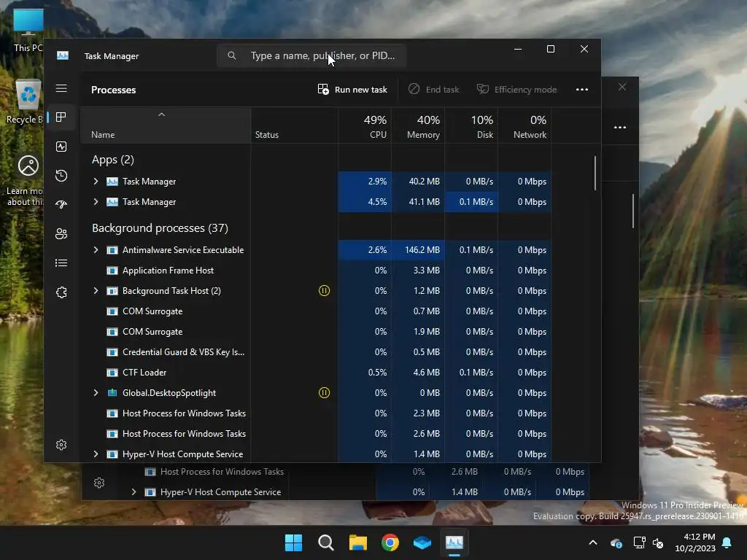Select CTF Loader process
The height and width of the screenshot is (560, 747).
coord(317,373)
